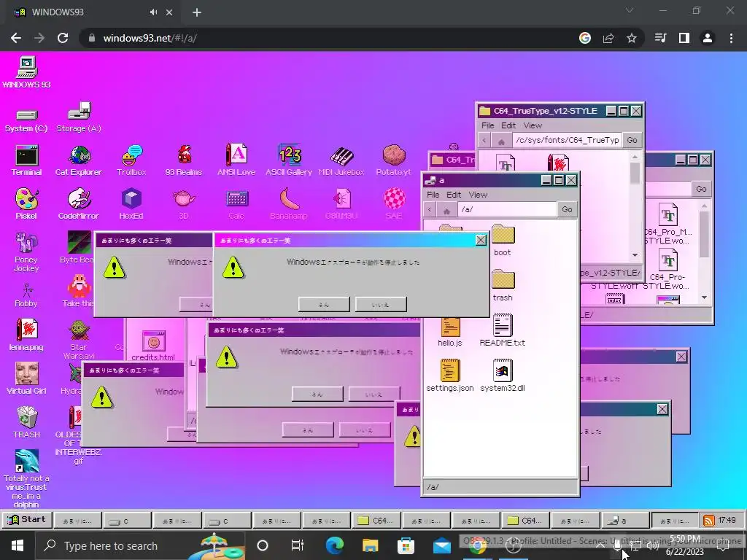Open Bananamp icon
This screenshot has width=747, height=560.
(x=289, y=204)
